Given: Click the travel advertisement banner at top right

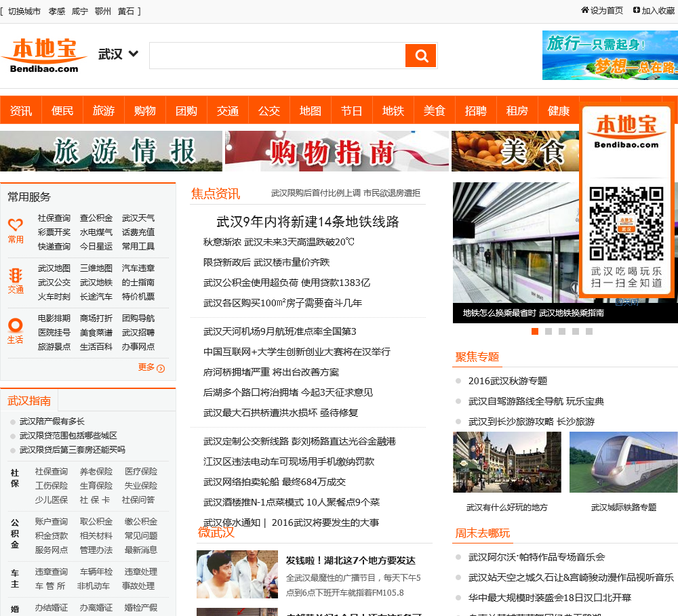Looking at the screenshot, I should click(610, 55).
